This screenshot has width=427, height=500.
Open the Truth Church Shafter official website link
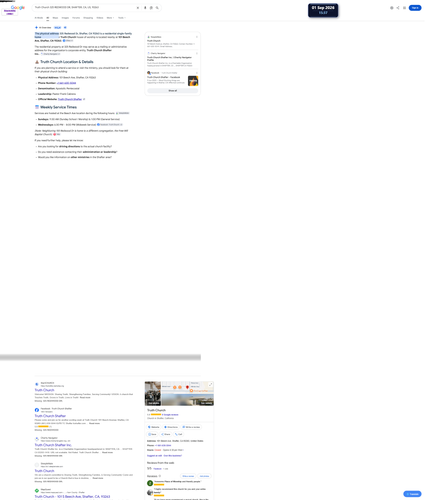click(70, 99)
